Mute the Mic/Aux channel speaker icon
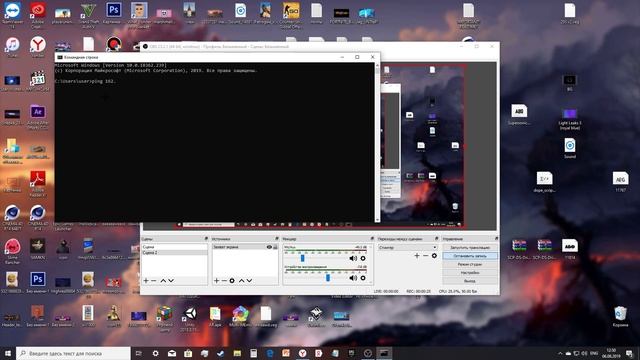 [353, 258]
